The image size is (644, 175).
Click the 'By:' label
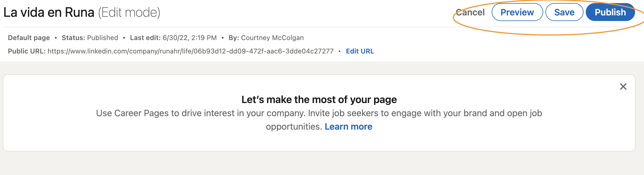[x=234, y=38]
